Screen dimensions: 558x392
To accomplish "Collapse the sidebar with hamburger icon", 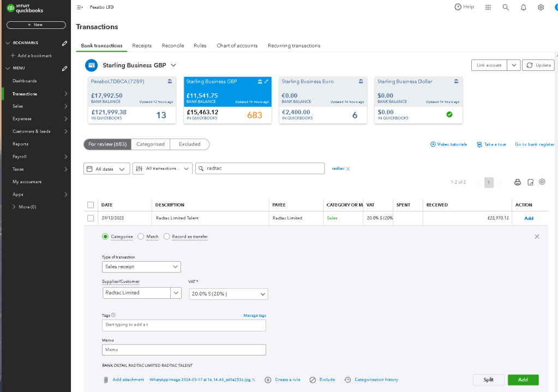I will 80,7.
